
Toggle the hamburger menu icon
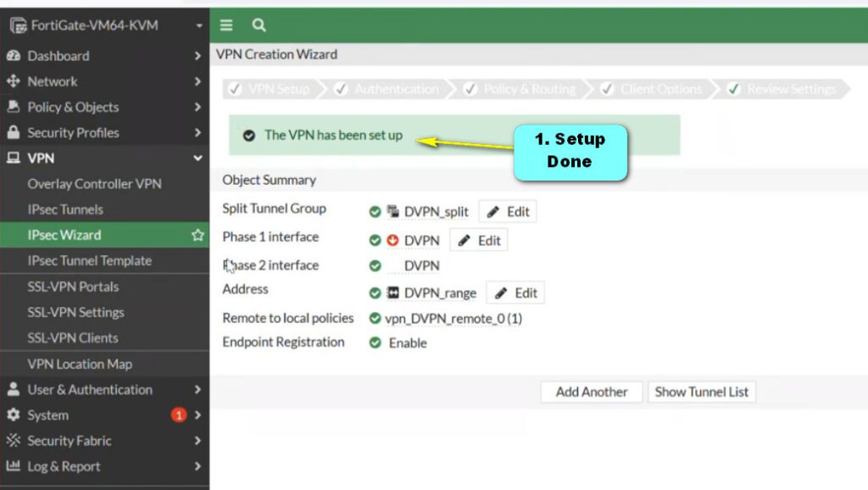[225, 25]
